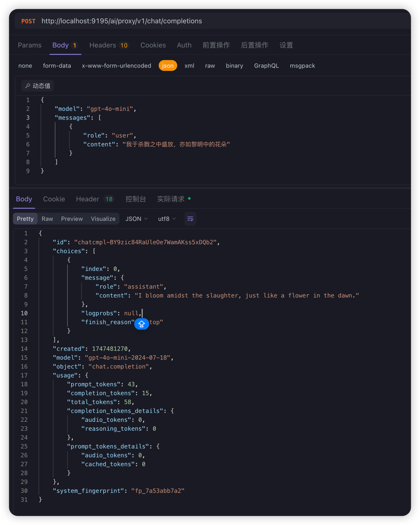View the 控制台 response tab
420x525 pixels.
136,199
